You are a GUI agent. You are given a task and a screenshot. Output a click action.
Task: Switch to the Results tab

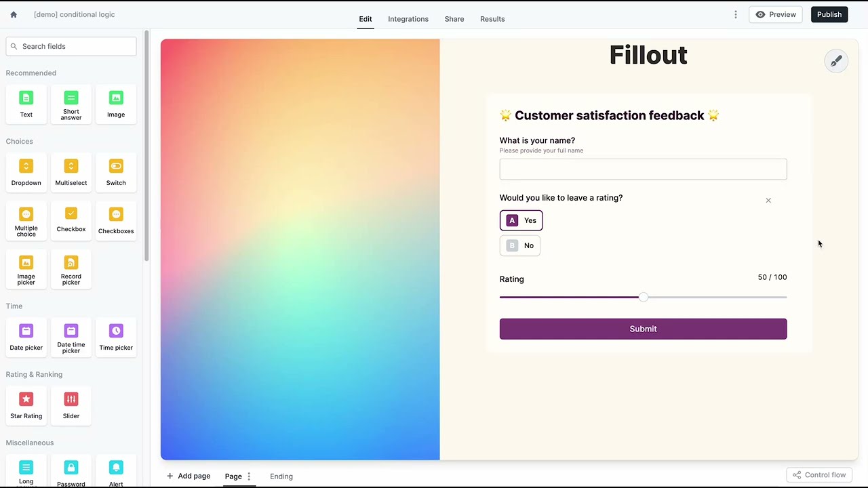tap(492, 19)
